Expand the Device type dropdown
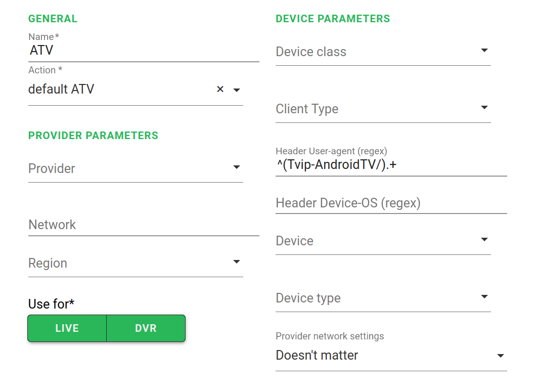Screen dimensions: 533x392 tap(374, 298)
